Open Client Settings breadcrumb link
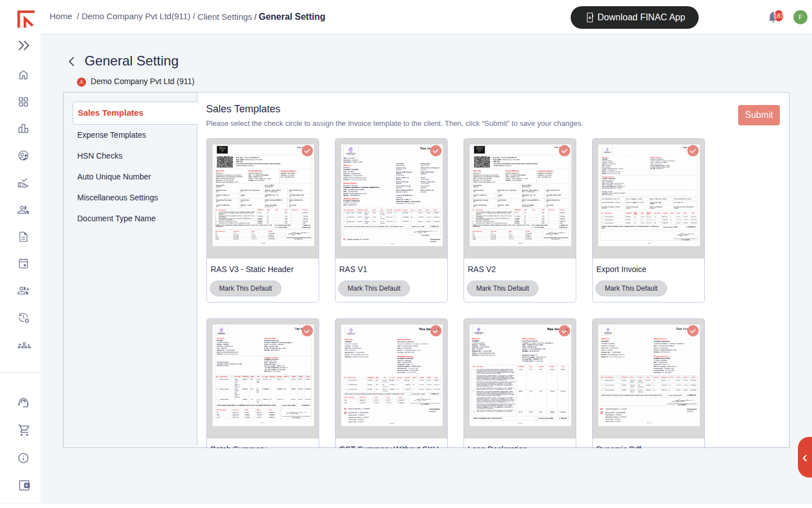 [x=224, y=17]
